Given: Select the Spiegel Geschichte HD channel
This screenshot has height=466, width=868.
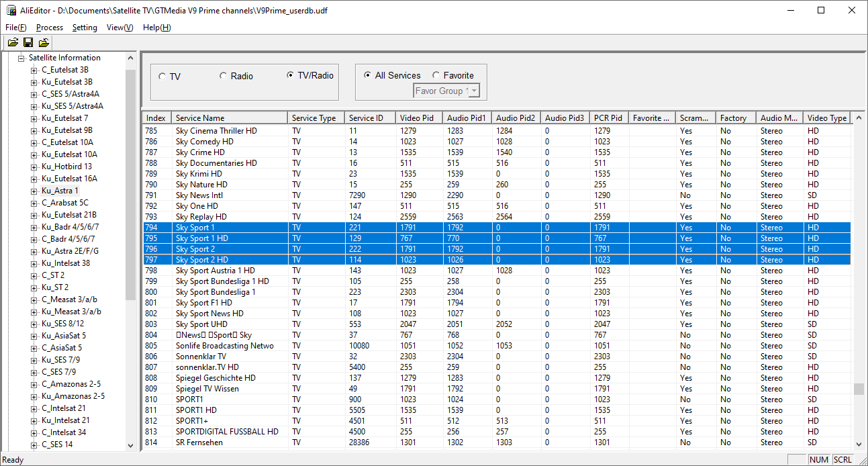Looking at the screenshot, I should [x=497, y=378].
